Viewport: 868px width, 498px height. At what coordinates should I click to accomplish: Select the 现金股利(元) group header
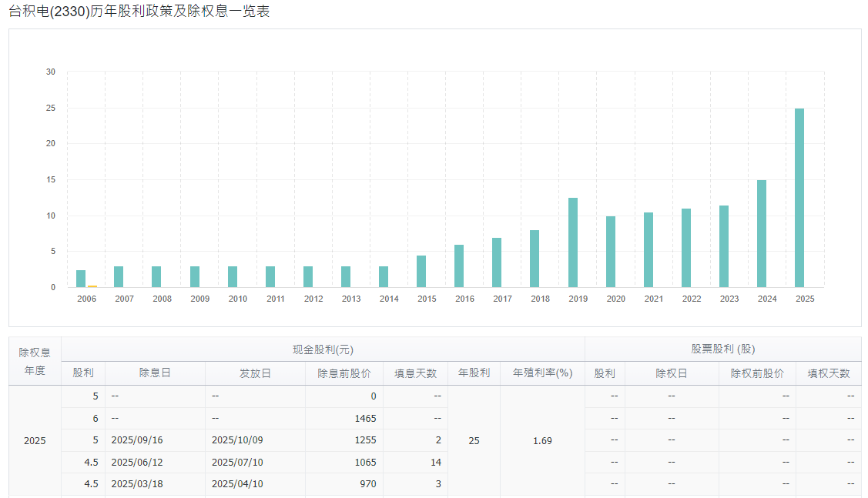coord(323,349)
